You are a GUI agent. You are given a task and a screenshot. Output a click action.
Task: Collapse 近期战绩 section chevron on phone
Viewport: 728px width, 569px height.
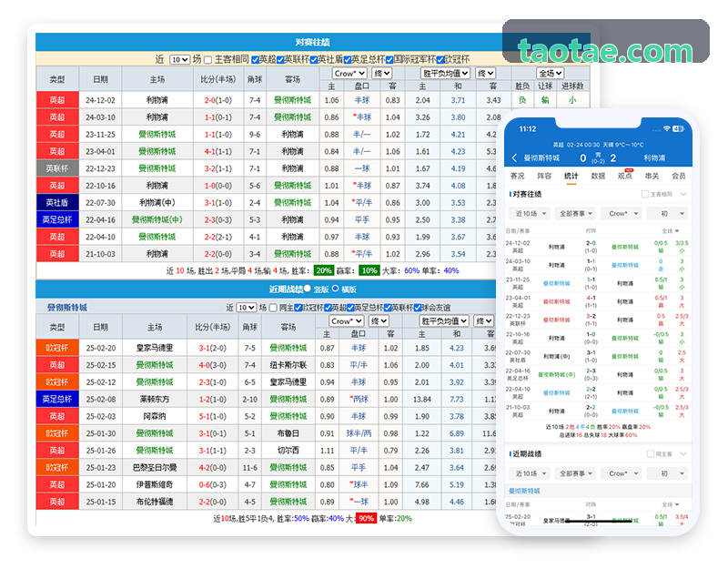pyautogui.click(x=683, y=453)
